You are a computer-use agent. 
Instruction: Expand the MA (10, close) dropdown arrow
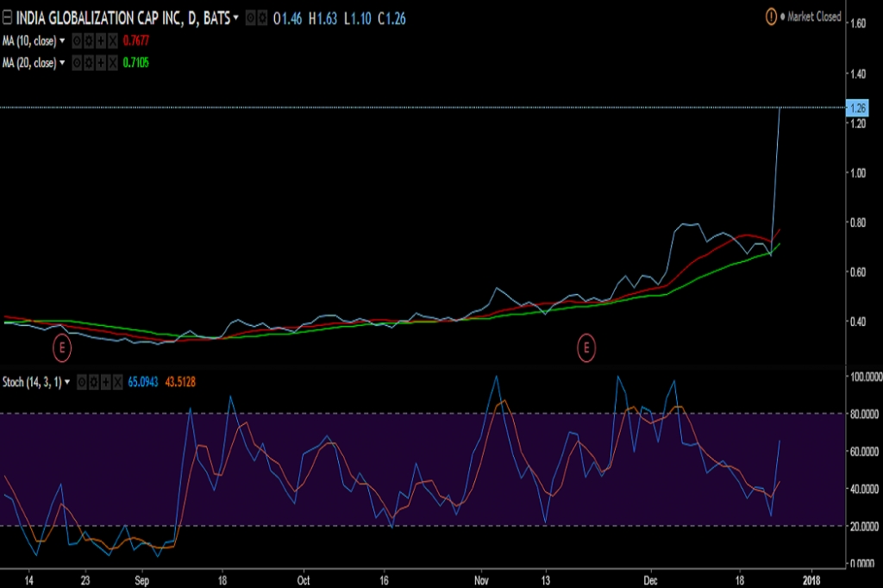62,41
